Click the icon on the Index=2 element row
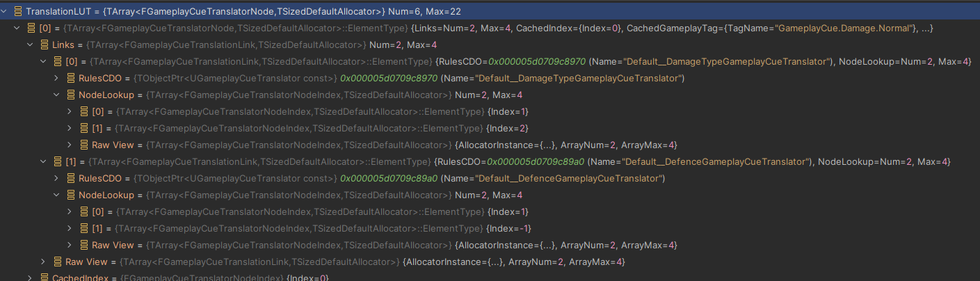The width and height of the screenshot is (980, 281). (83, 129)
